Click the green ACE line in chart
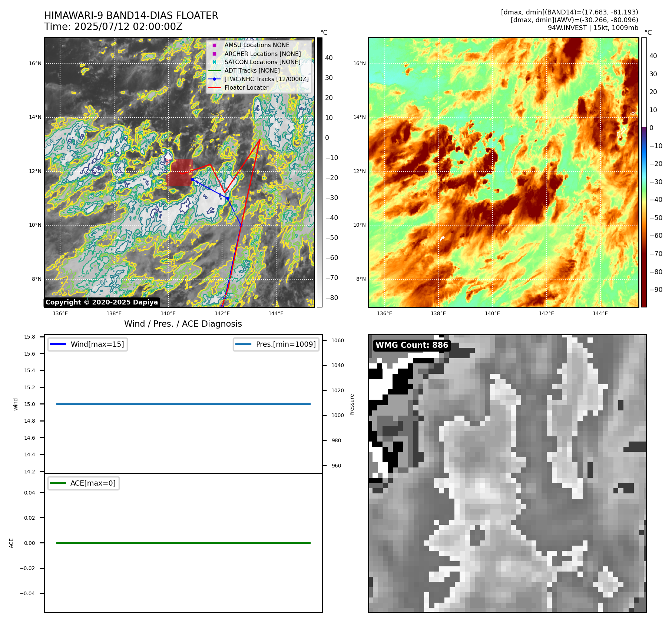Image resolution: width=672 pixels, height=626 pixels. 183,543
